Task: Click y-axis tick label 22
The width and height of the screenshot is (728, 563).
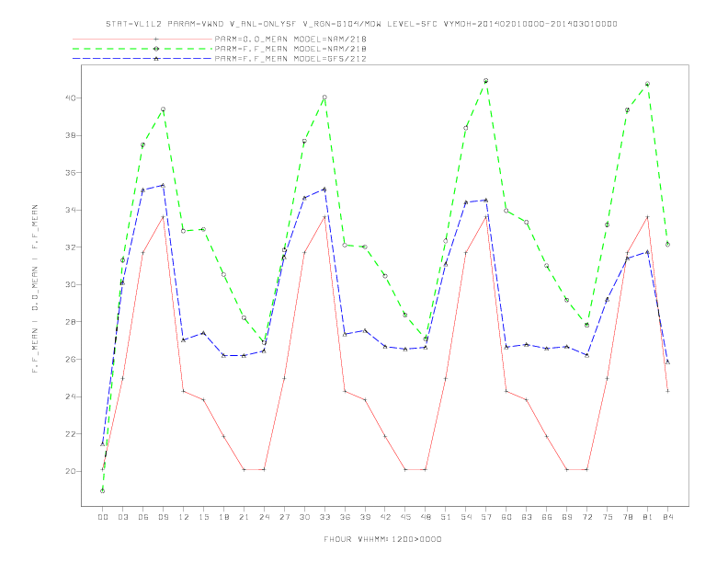Action: (71, 434)
